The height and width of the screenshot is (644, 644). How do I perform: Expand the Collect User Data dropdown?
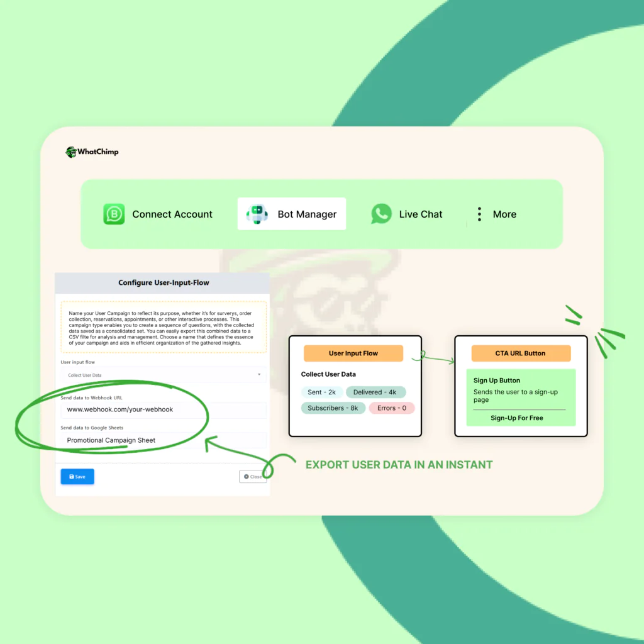point(164,375)
